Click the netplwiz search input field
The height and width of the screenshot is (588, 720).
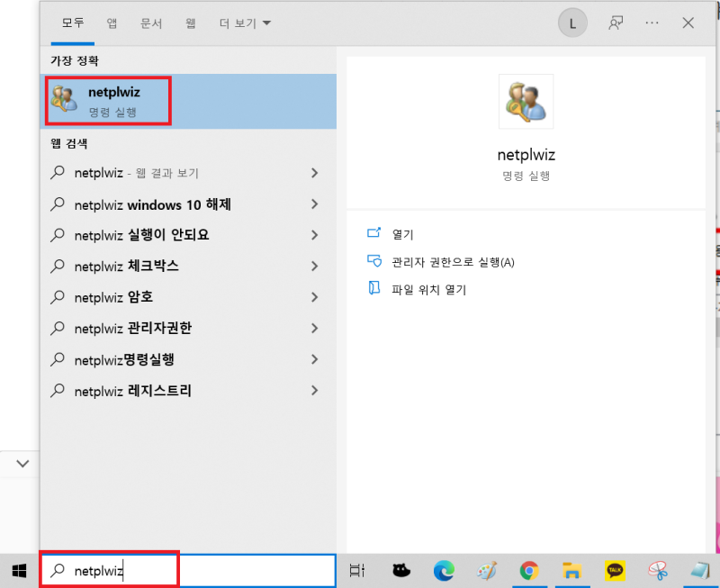point(108,569)
